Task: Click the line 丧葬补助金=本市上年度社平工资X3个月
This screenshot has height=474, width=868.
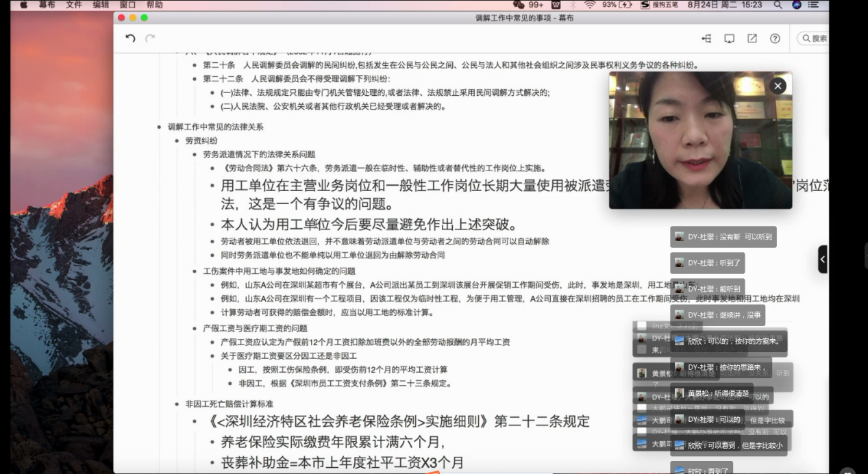Action: pos(343,462)
